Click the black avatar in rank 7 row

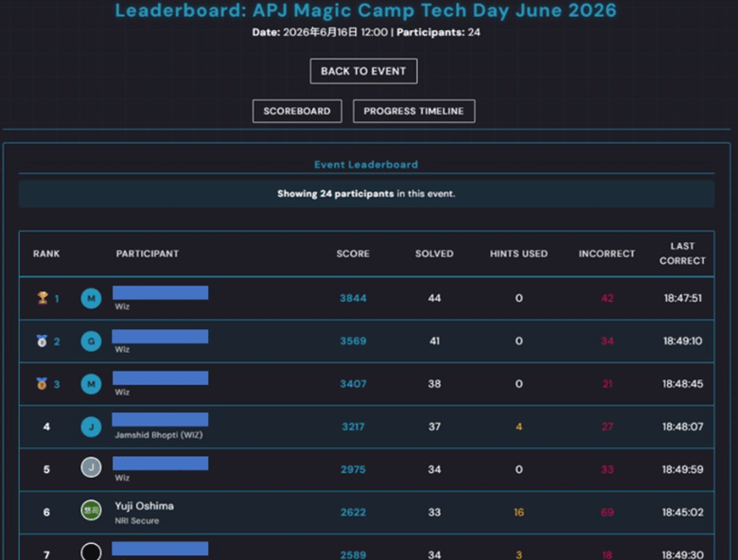pos(92,551)
